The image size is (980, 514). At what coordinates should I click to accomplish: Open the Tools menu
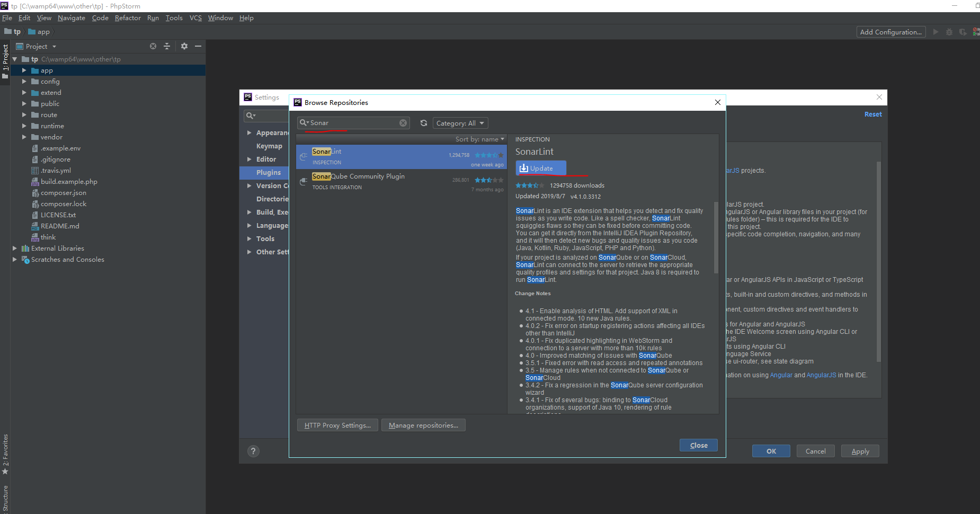[x=174, y=18]
